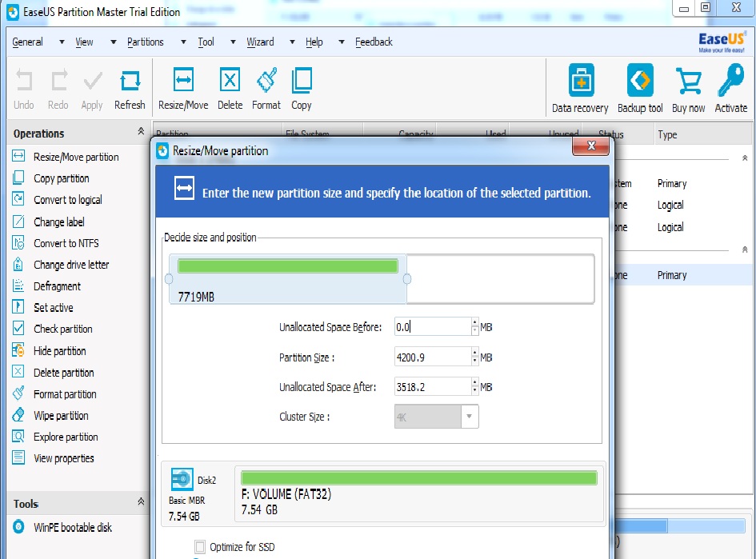Click inside the Partition Size field

[x=428, y=357]
